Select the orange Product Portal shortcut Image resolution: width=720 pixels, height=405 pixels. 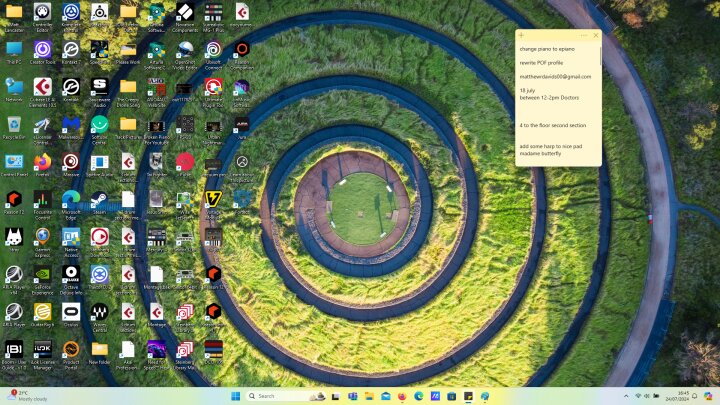71,355
